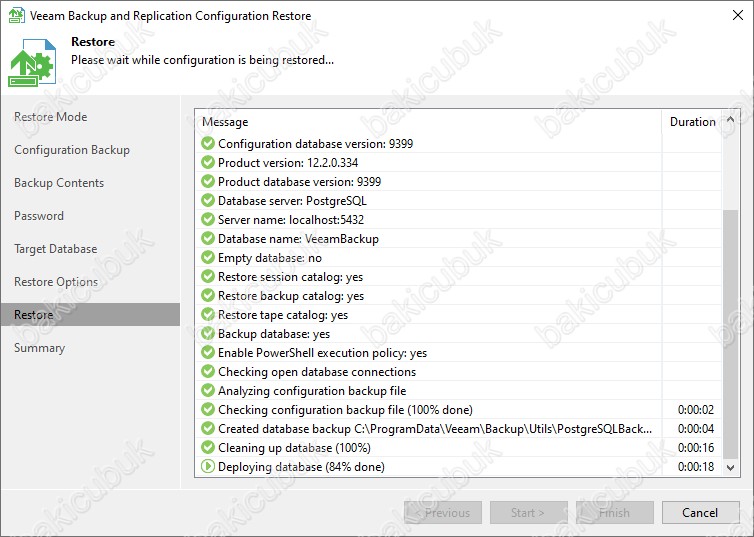This screenshot has width=754, height=537.
Task: Click the green check beside Restore tape catalog
Action: click(x=208, y=314)
